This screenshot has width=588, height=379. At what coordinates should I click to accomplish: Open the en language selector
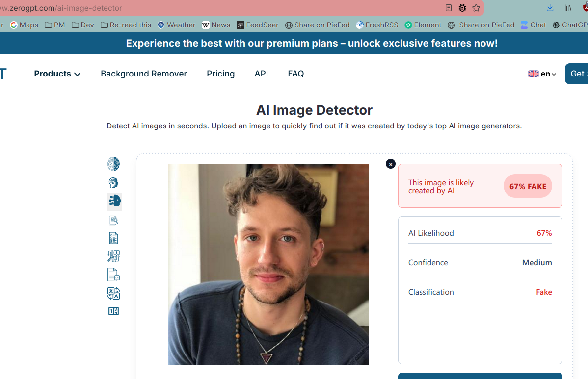point(542,74)
